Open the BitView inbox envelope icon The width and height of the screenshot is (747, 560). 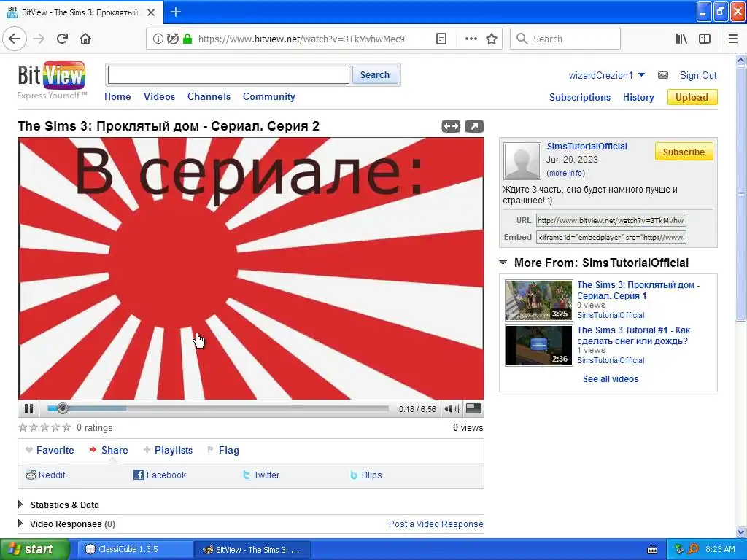click(x=662, y=75)
